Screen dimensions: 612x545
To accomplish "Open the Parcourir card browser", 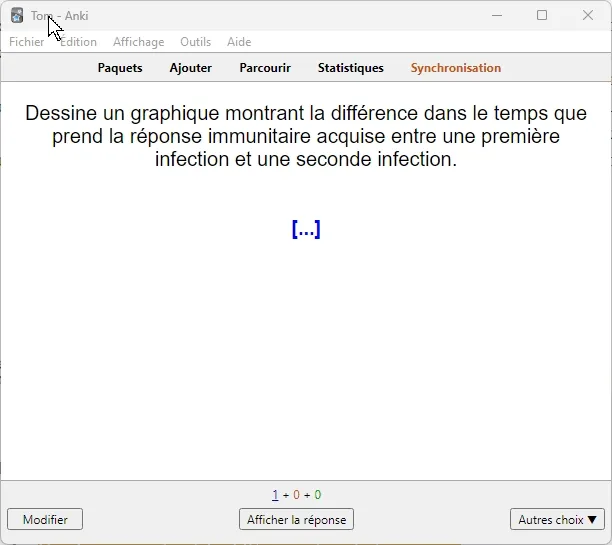I will (x=265, y=68).
